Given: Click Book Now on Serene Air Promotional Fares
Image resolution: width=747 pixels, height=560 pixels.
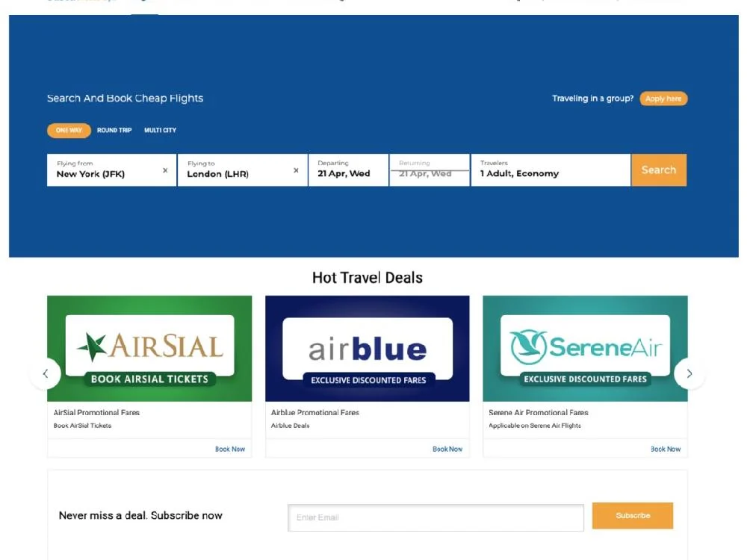Looking at the screenshot, I should pos(666,449).
